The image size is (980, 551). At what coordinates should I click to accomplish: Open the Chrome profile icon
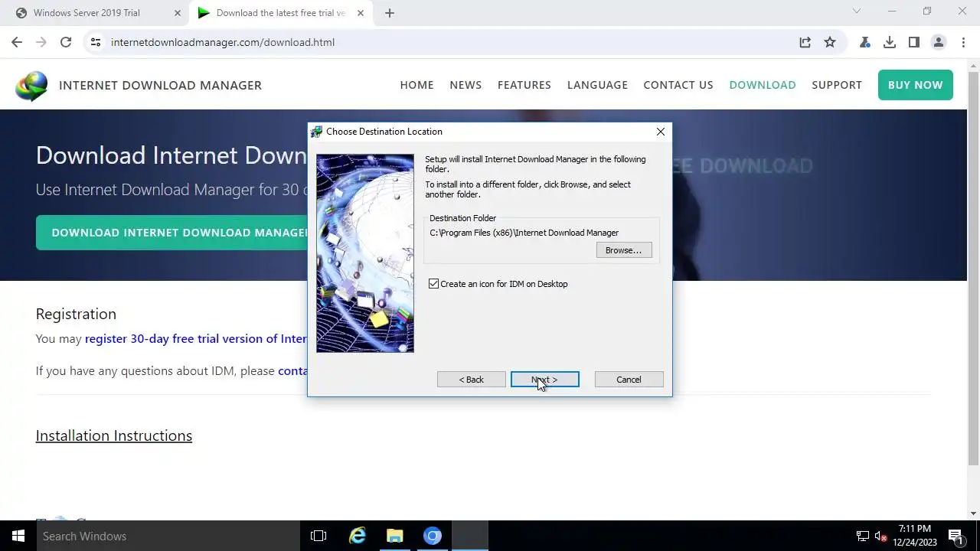[x=939, y=42]
